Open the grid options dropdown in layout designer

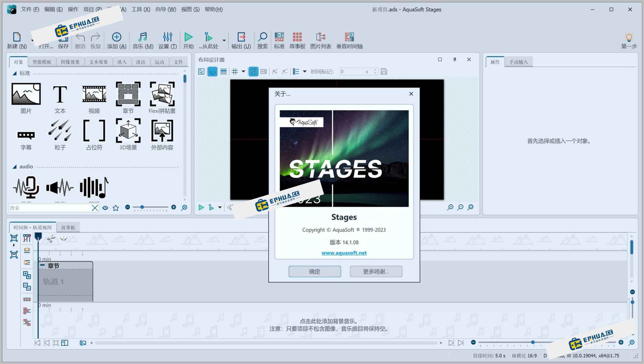244,71
